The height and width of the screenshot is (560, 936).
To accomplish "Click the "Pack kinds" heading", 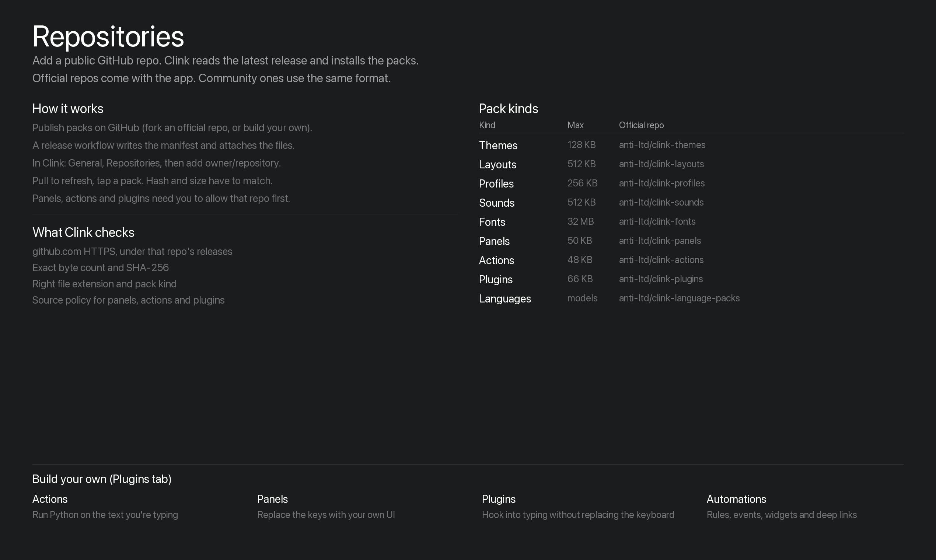I will tap(509, 109).
